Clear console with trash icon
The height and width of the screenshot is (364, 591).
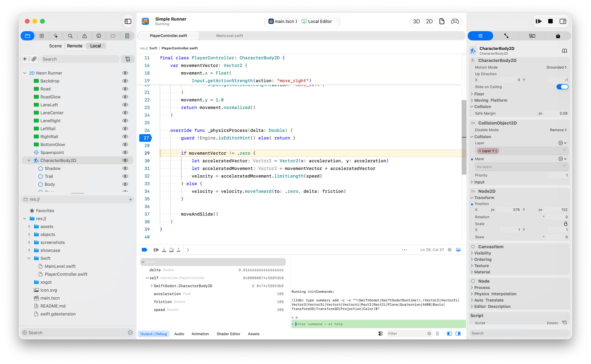coord(437,334)
